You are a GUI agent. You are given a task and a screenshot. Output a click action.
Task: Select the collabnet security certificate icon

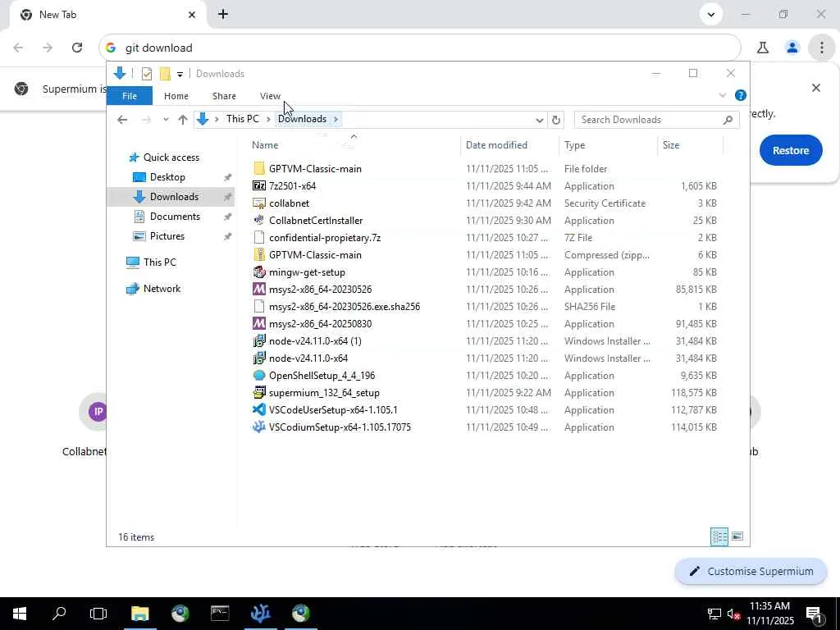pos(258,203)
